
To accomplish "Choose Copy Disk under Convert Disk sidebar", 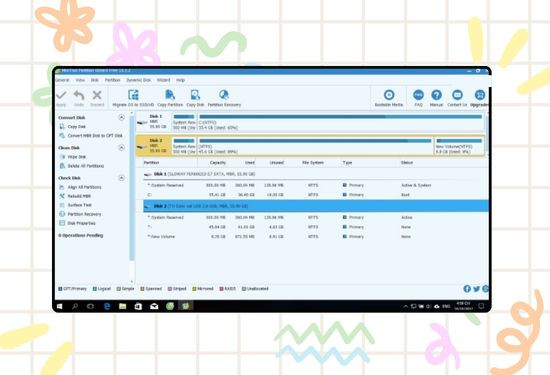I will (73, 126).
